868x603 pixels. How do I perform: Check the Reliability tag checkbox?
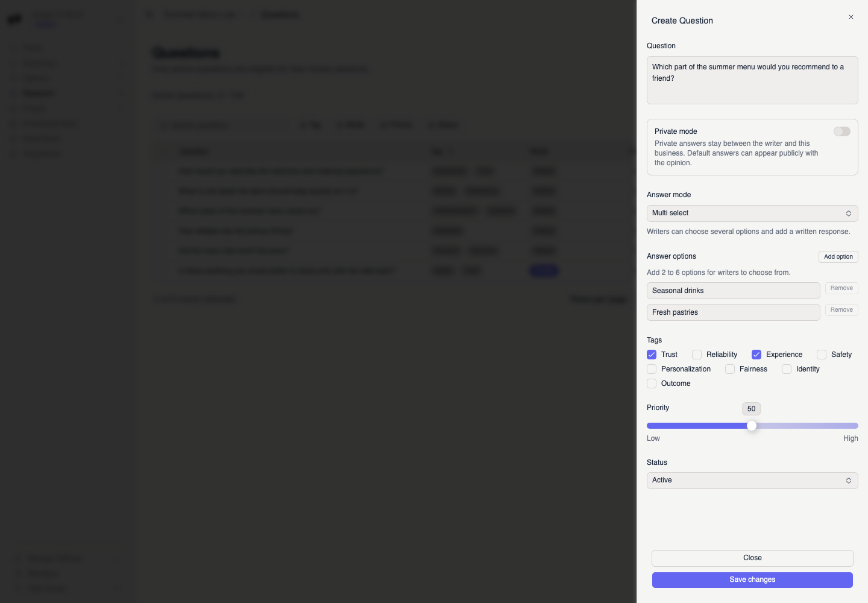(x=697, y=355)
